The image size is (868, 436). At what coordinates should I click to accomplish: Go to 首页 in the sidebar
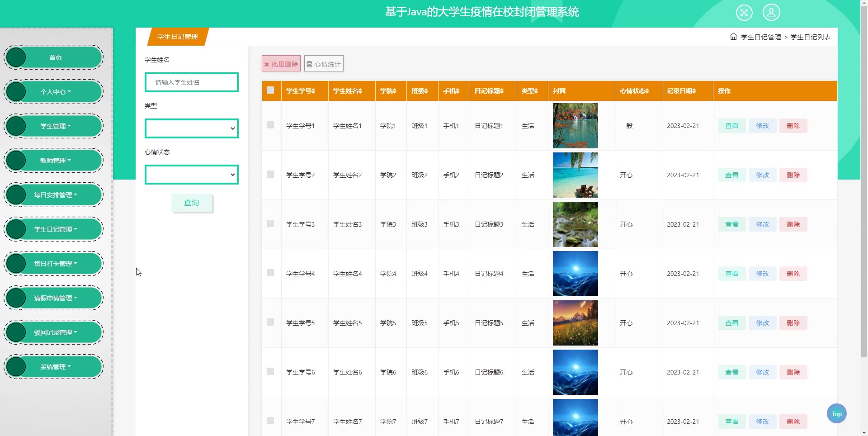55,57
